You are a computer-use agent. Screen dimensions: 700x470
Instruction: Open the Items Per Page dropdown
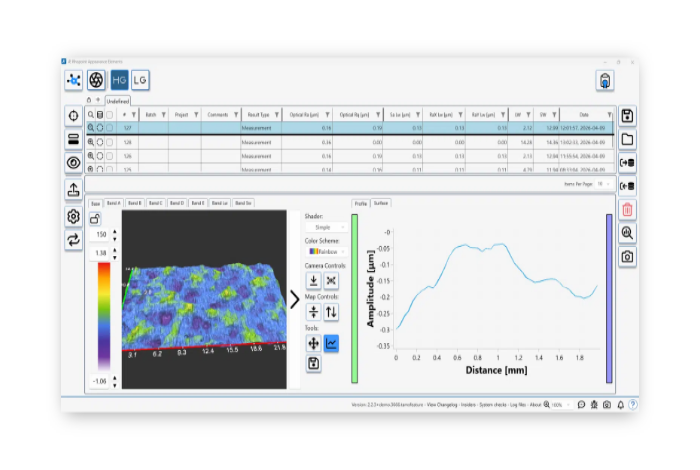pos(604,184)
